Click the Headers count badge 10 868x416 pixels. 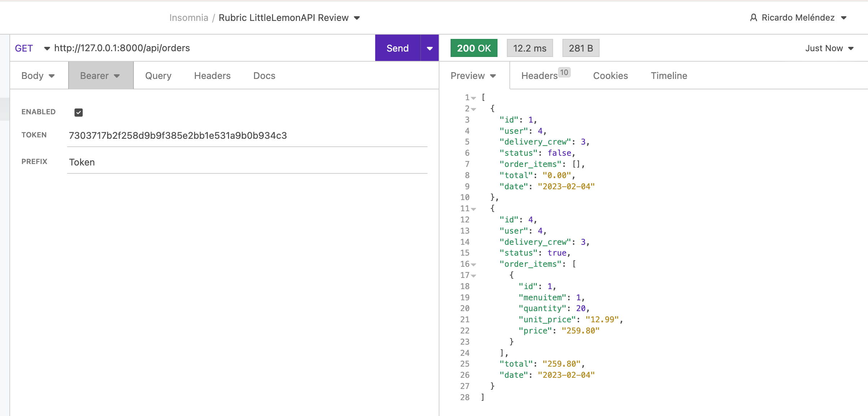coord(564,72)
